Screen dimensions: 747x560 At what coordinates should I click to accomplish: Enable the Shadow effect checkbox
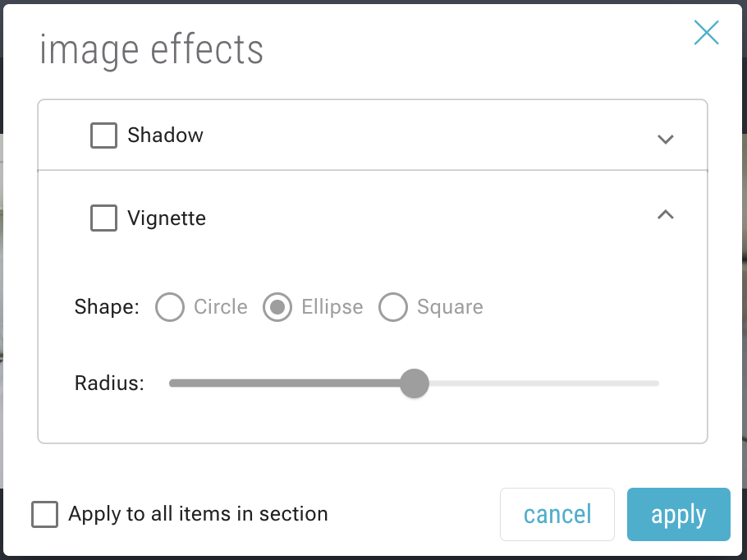tap(103, 135)
